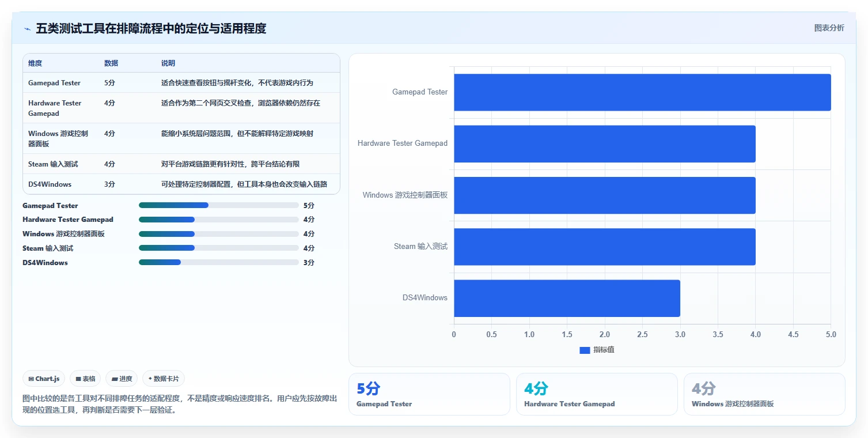Screen dimensions: 868x438
Task: Click the Hardware Tester Gamepad progress bar
Action: pos(219,220)
